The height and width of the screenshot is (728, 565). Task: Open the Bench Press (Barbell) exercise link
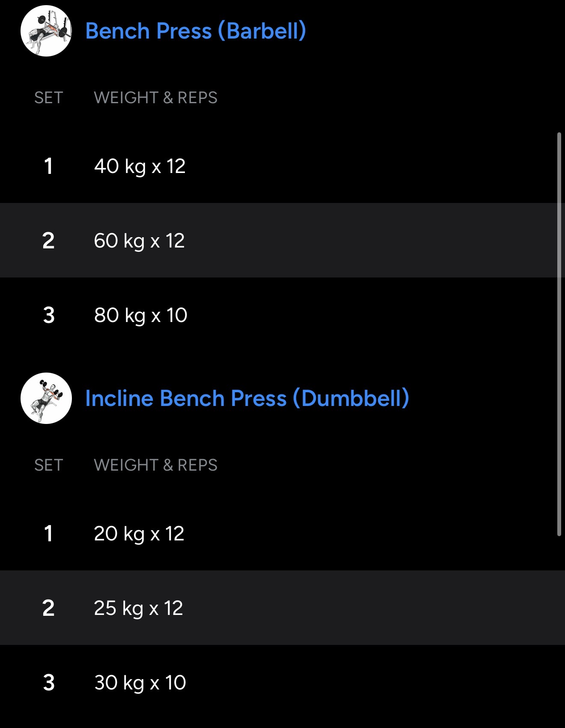[x=196, y=31]
